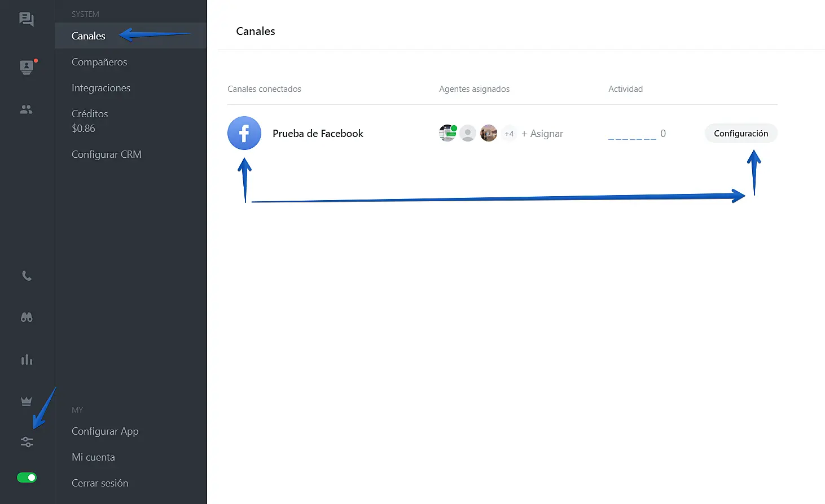The width and height of the screenshot is (825, 504).
Task: Open the crown upgrade icon
Action: (27, 401)
